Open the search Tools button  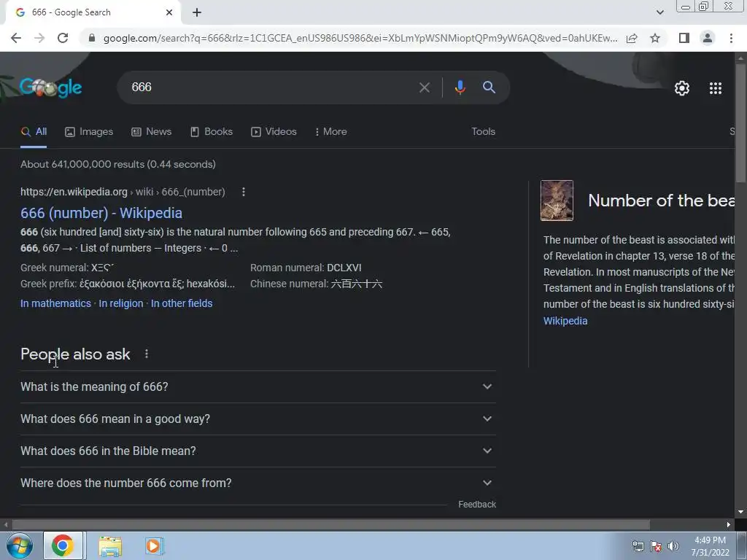pos(483,132)
